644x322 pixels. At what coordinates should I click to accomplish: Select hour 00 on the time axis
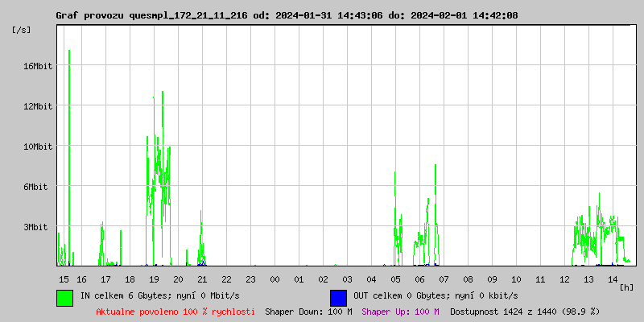click(x=275, y=279)
